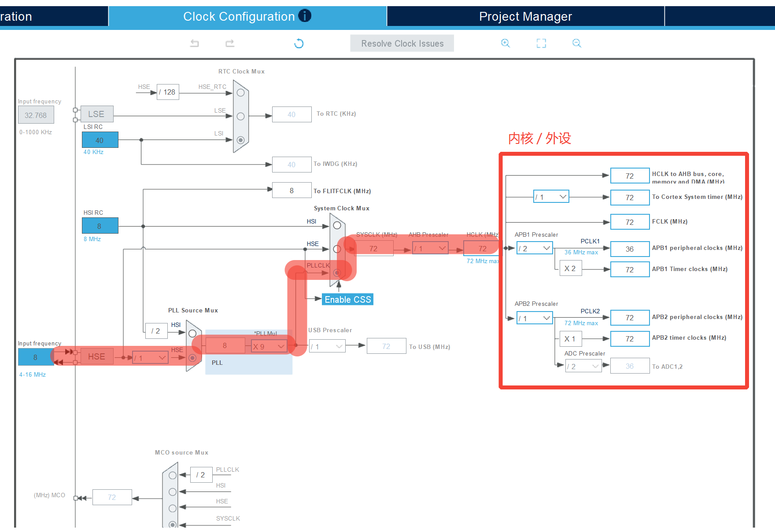This screenshot has width=775, height=532.
Task: Click the HSE /128 divider box
Action: [x=168, y=92]
